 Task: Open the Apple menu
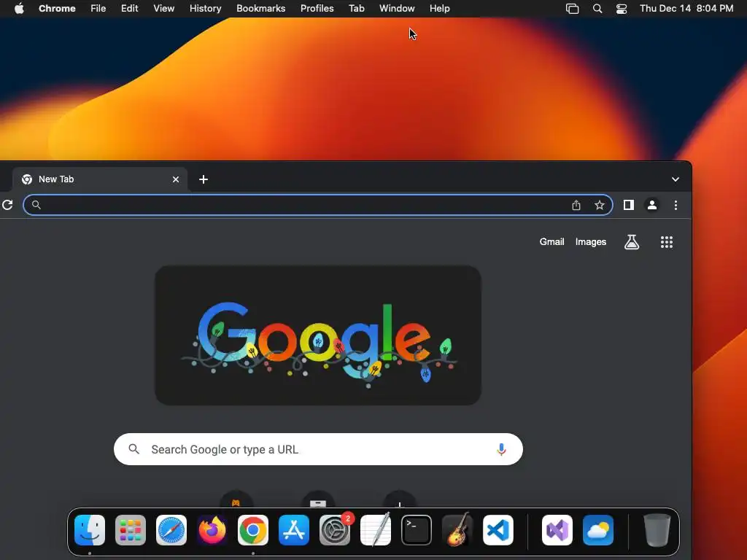coord(19,9)
